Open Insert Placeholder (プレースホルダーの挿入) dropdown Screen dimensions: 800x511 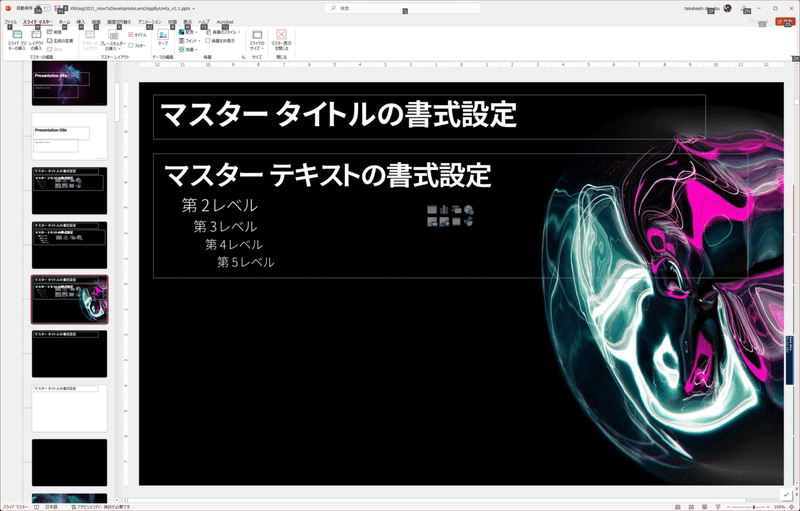click(113, 41)
